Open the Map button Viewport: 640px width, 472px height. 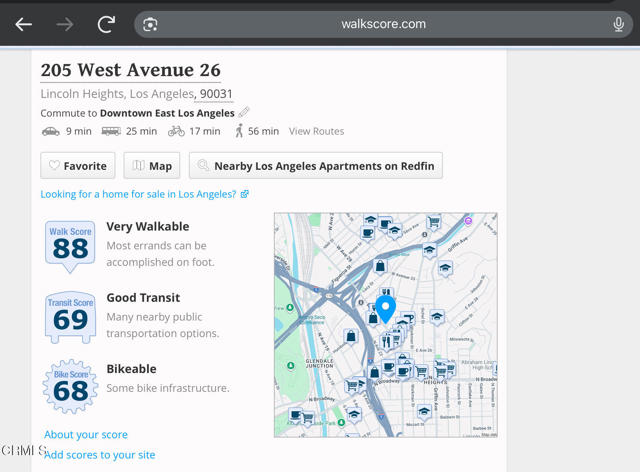(x=152, y=166)
